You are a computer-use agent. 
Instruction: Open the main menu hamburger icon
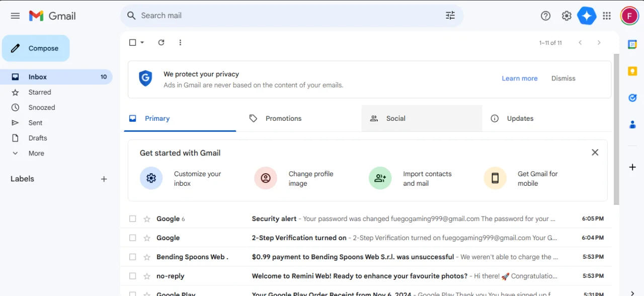(x=15, y=16)
